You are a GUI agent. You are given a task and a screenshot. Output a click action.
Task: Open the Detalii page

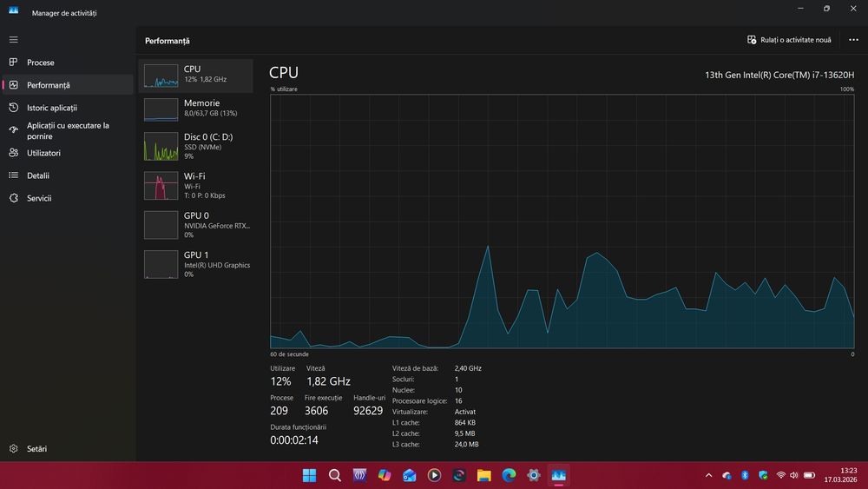[x=68, y=175]
